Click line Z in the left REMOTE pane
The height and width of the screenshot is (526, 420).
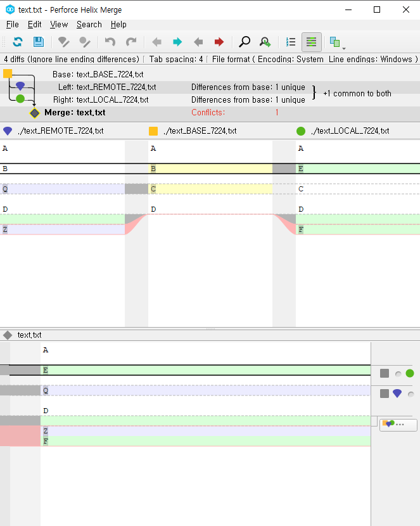point(62,229)
